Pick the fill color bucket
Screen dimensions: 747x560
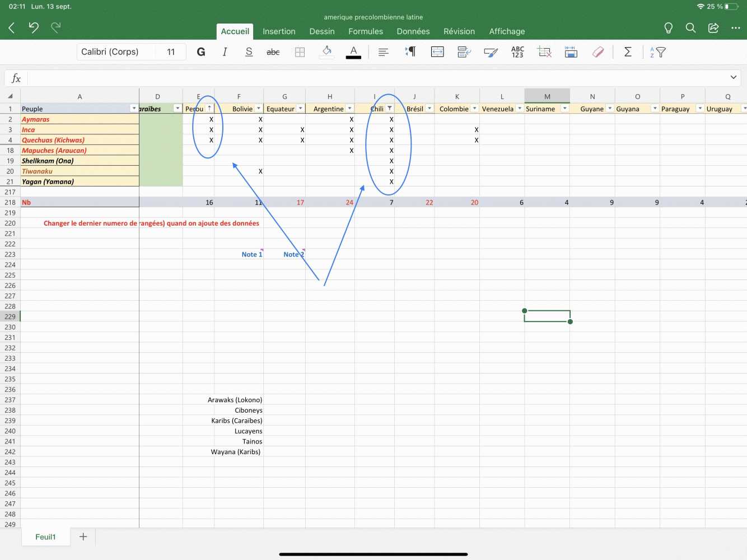tap(327, 52)
